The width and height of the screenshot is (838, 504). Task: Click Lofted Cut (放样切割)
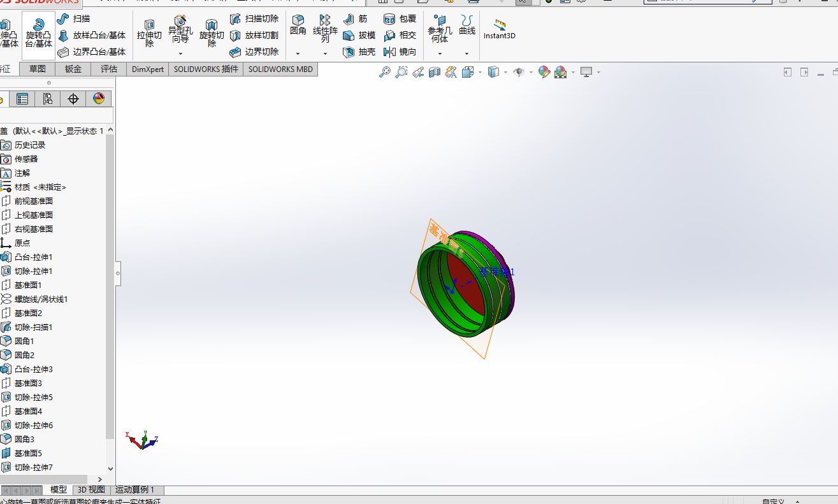pyautogui.click(x=254, y=36)
